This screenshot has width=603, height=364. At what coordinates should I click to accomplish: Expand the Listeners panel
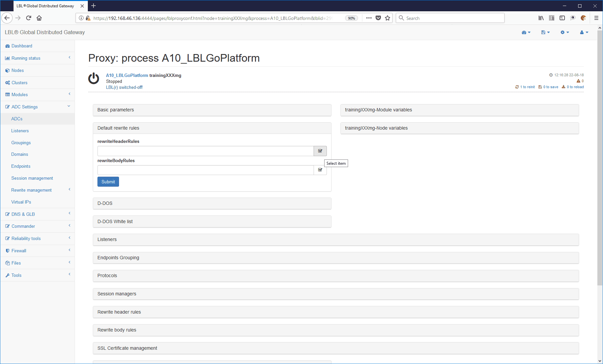pyautogui.click(x=336, y=240)
